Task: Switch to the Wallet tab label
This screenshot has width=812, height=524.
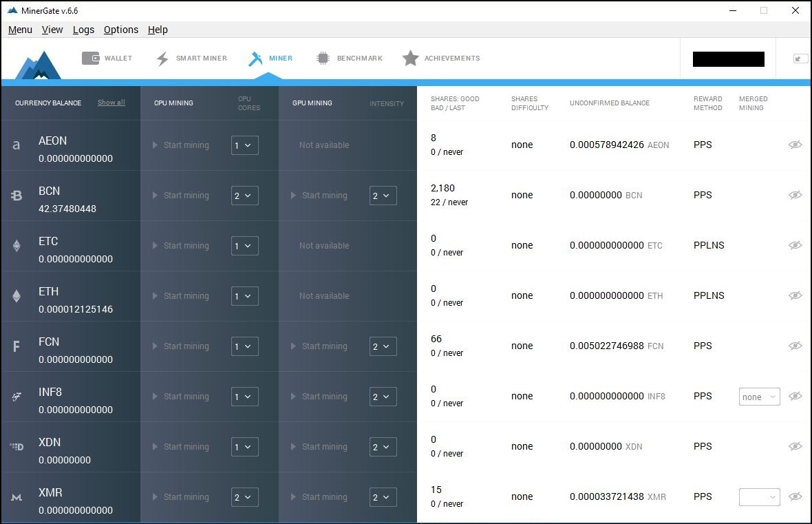Action: (x=118, y=58)
